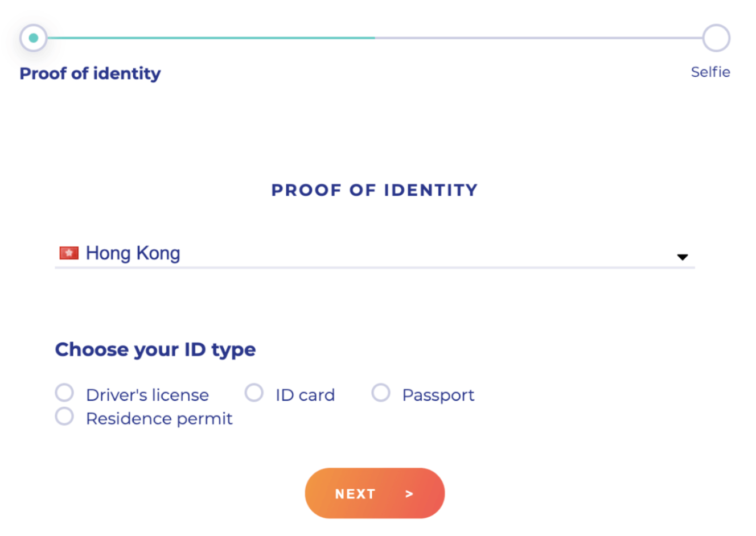
Task: Click the "Passport" text label
Action: (x=438, y=395)
